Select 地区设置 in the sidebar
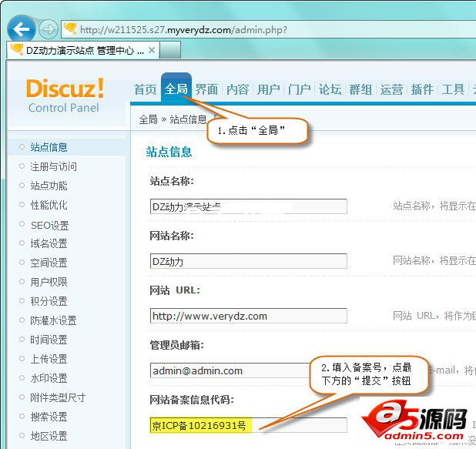 point(49,436)
